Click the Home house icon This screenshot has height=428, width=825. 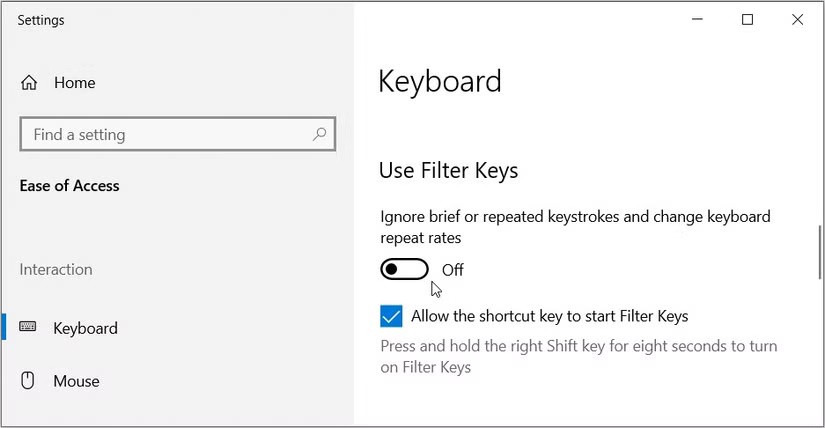[x=29, y=83]
